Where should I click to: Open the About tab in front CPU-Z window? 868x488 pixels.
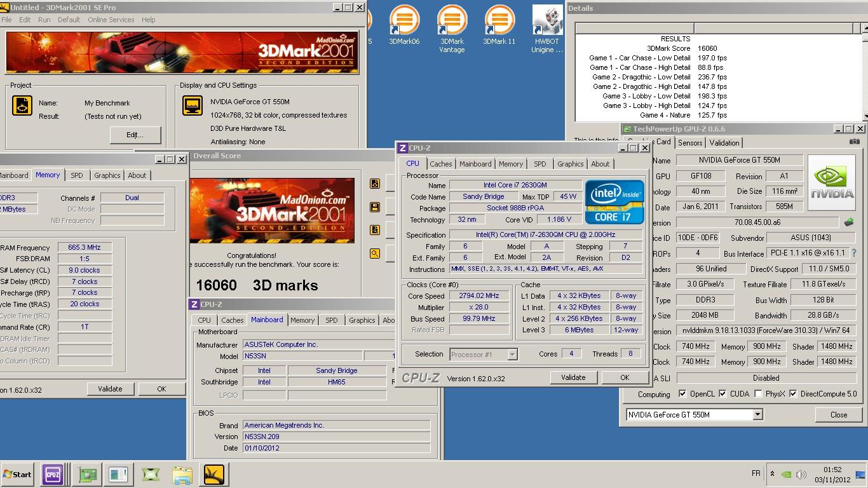click(600, 164)
